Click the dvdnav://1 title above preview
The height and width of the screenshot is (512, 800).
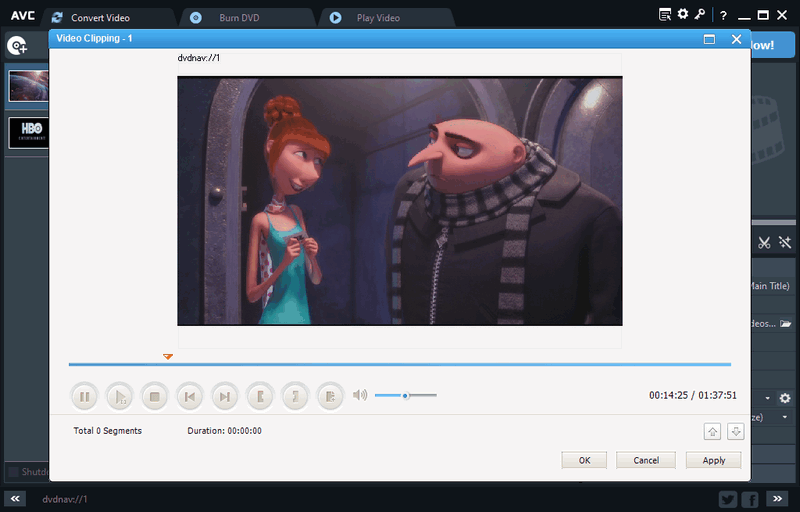198,58
